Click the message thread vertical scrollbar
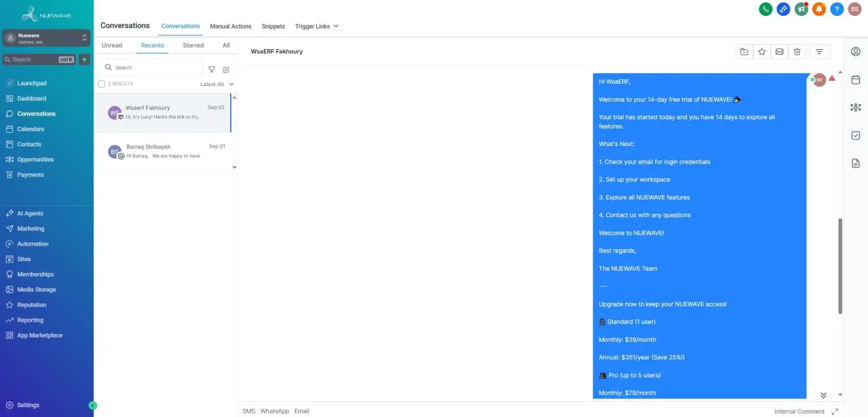 pyautogui.click(x=840, y=266)
